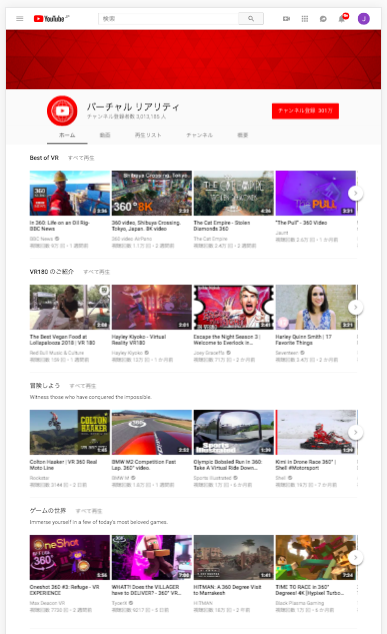Open the video upload camera icon

[x=286, y=19]
